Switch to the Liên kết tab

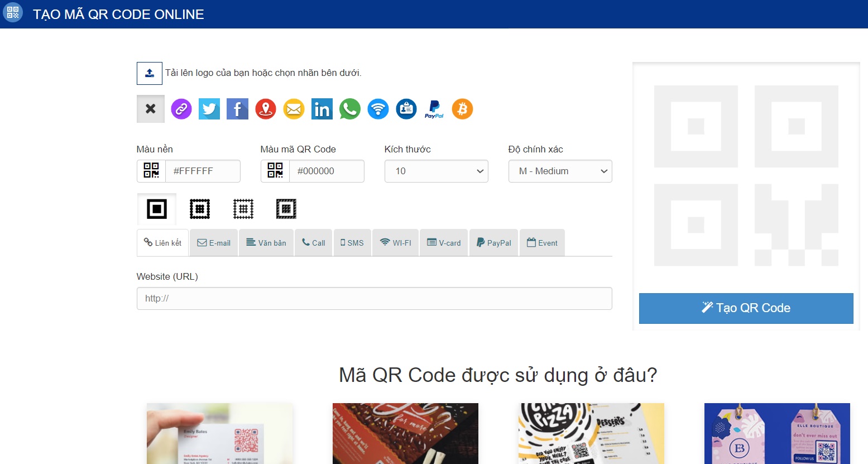pyautogui.click(x=163, y=242)
